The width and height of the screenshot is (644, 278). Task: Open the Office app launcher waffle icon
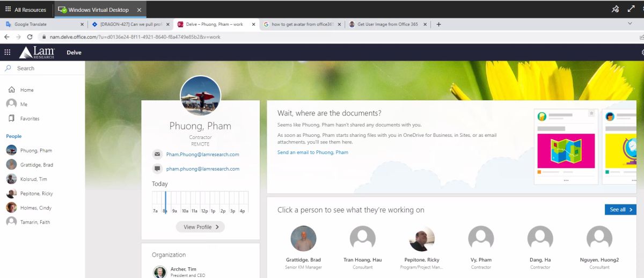(8, 52)
